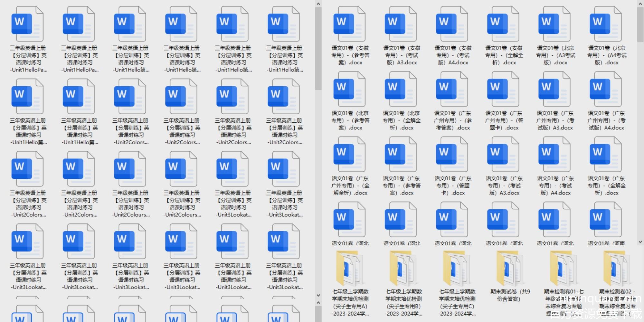
Task: Open 语文01卷（广东专用）-（考试版）A3.docx file icon
Action: point(503,154)
